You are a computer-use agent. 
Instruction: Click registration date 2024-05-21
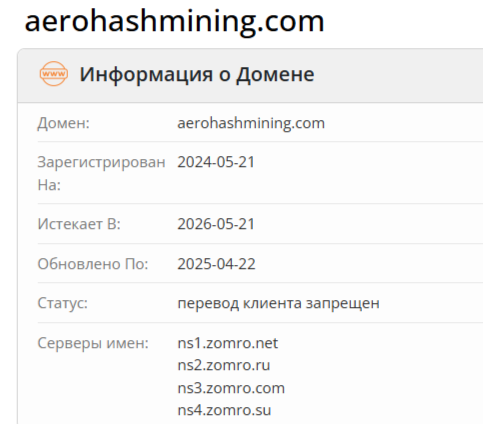216,162
